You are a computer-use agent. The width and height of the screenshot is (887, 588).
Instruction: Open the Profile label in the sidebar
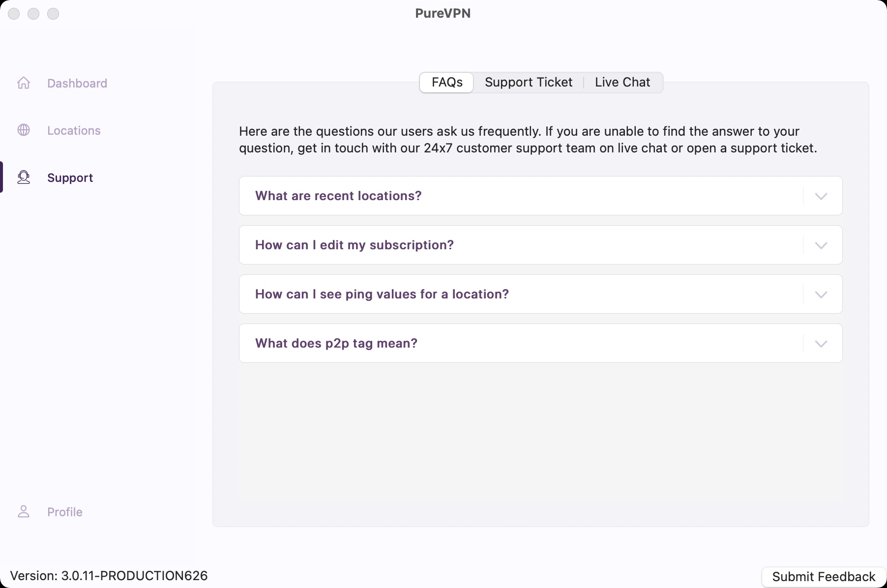click(x=65, y=512)
